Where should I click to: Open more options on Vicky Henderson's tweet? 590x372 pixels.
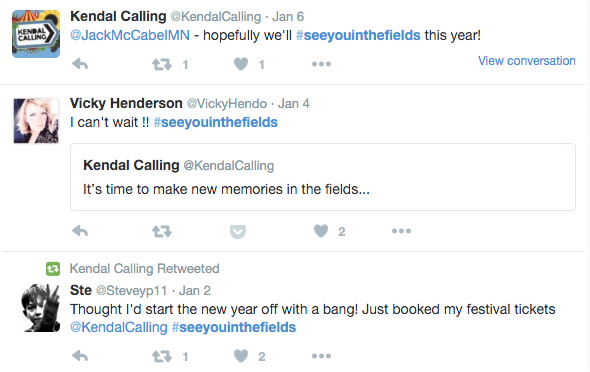pos(401,231)
